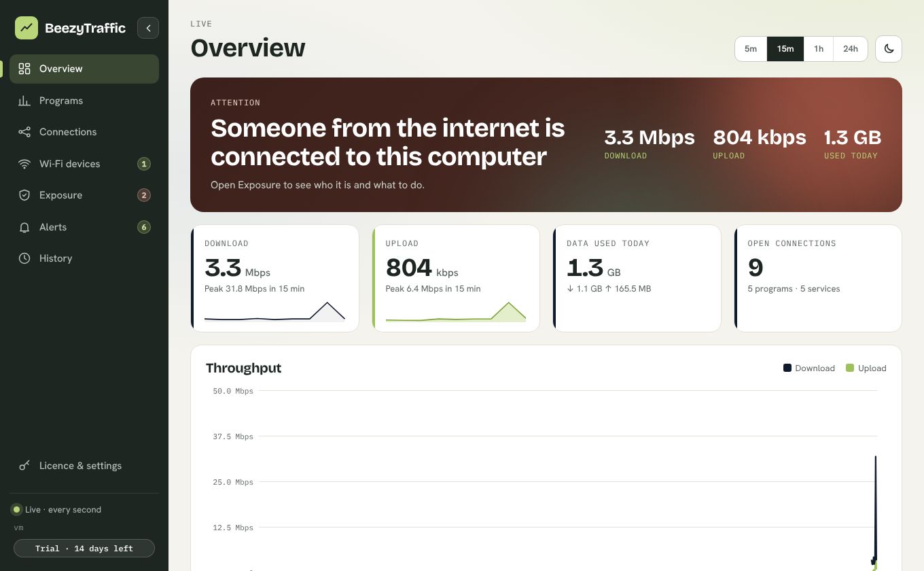Click the Trial 14 days left button
Image resolution: width=924 pixels, height=571 pixels.
(x=84, y=549)
